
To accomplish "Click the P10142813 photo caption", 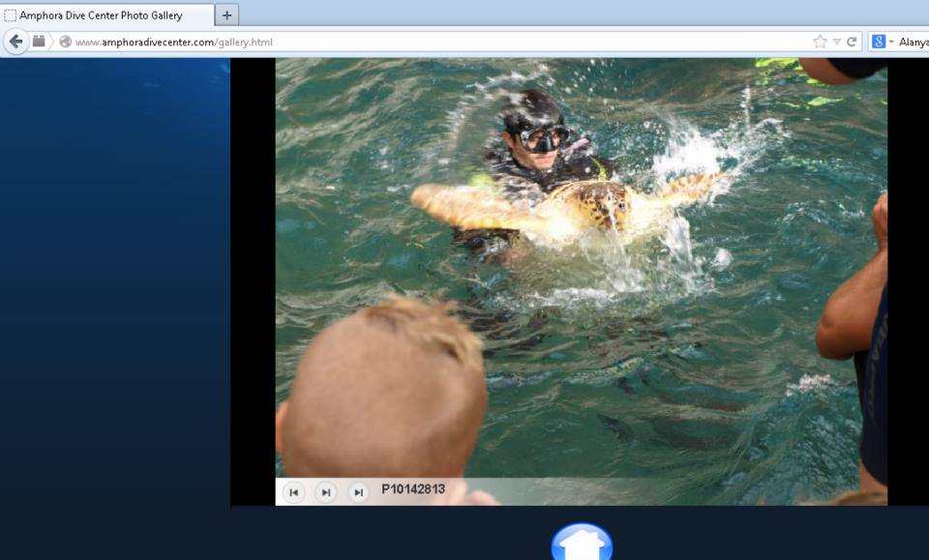I will click(x=413, y=489).
